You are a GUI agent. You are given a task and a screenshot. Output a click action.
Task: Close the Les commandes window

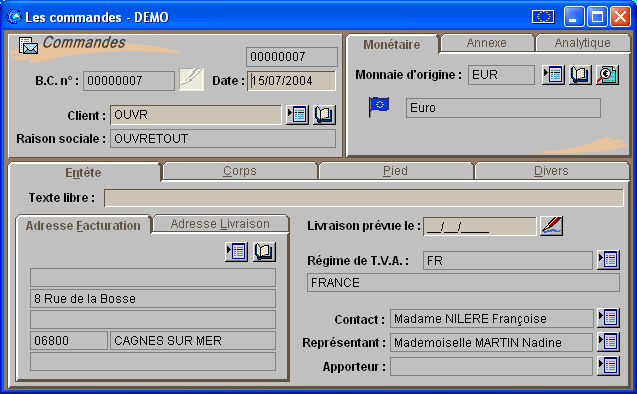[x=620, y=17]
